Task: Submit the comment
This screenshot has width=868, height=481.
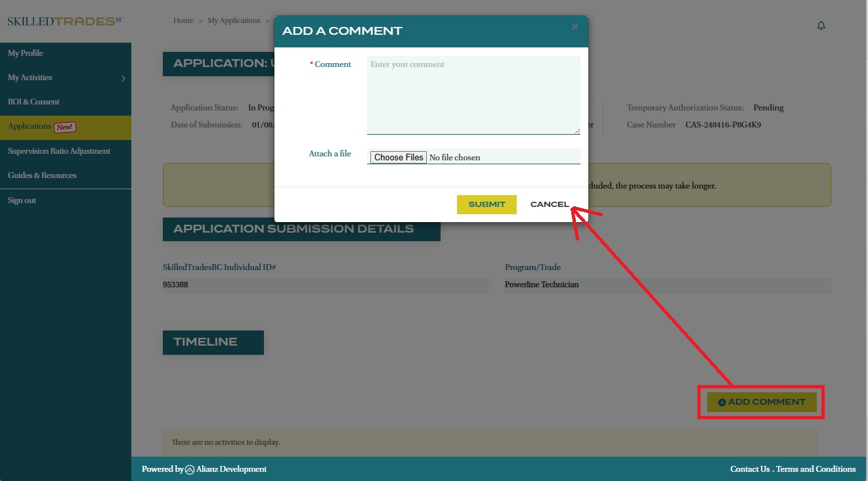Action: [487, 204]
